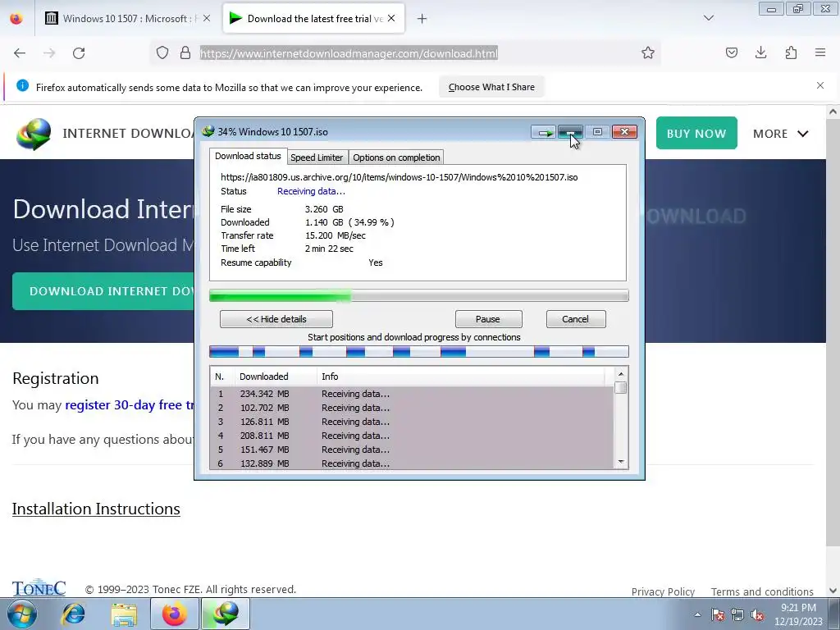Click the Action Center flag tray icon

[718, 614]
